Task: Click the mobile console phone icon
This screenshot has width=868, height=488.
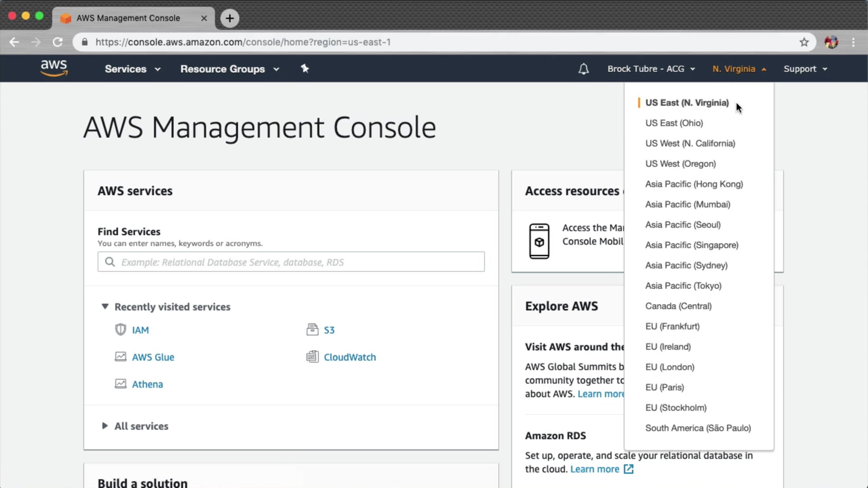Action: [x=539, y=241]
